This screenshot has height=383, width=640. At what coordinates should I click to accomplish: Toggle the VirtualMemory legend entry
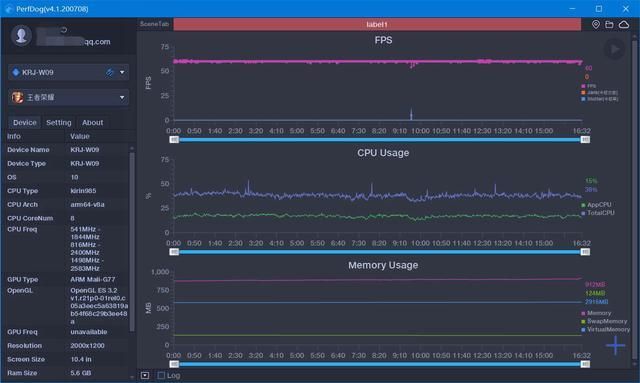[x=606, y=330]
